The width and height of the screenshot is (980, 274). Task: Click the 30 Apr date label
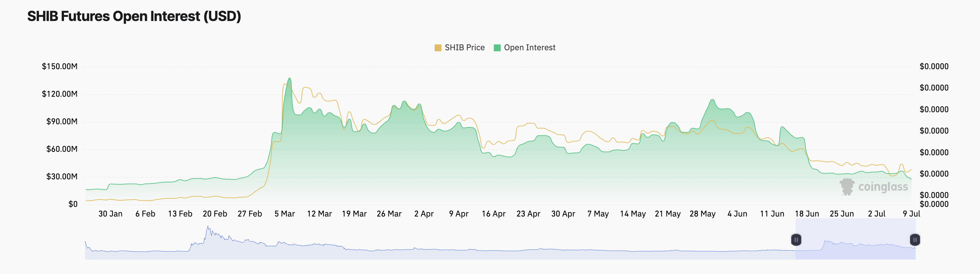click(x=563, y=214)
